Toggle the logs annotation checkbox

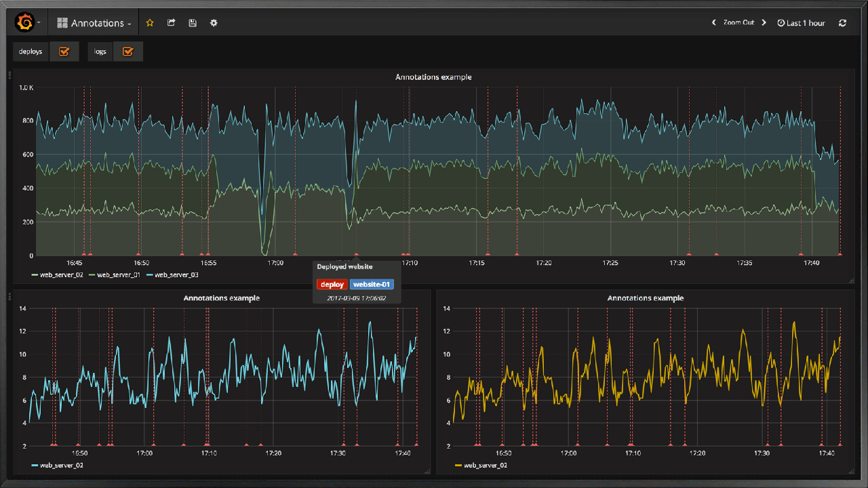[127, 52]
